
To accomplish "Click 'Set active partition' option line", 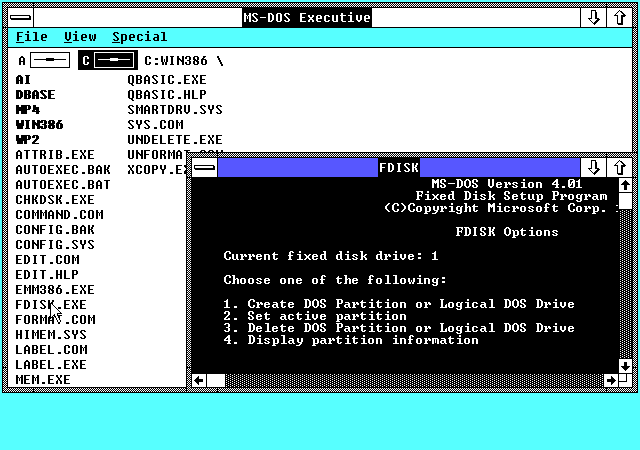I will pos(315,316).
